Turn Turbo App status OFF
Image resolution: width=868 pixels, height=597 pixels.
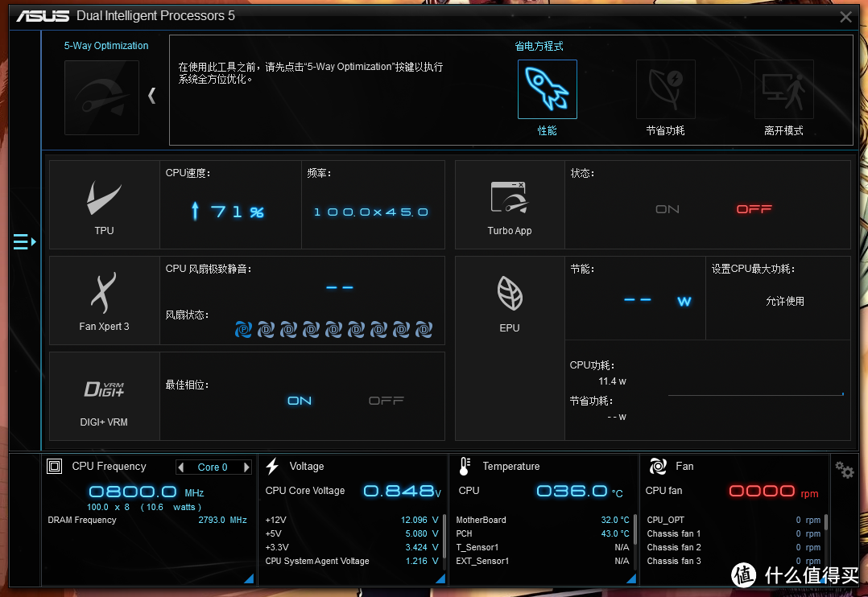pos(754,209)
